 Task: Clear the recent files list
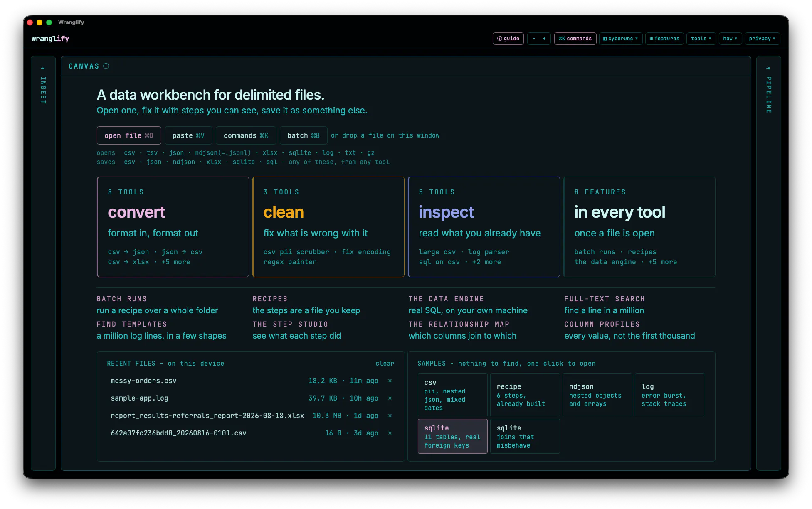coord(385,364)
